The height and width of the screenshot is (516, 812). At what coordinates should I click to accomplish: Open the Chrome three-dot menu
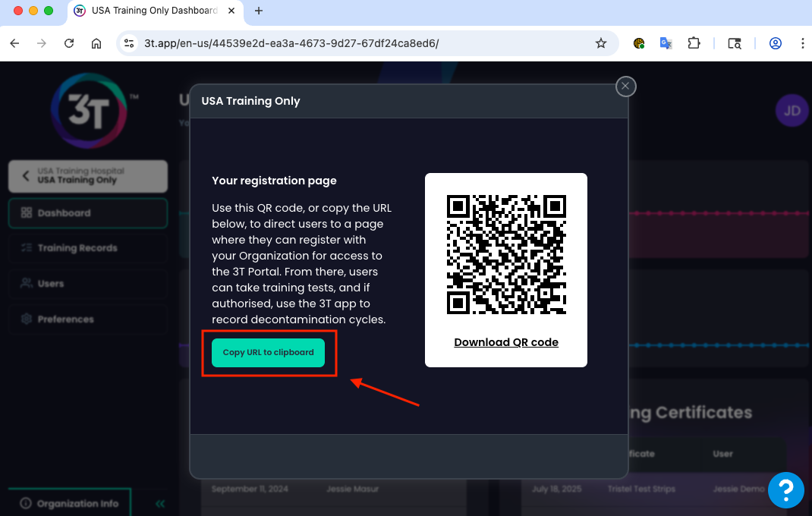pyautogui.click(x=803, y=43)
